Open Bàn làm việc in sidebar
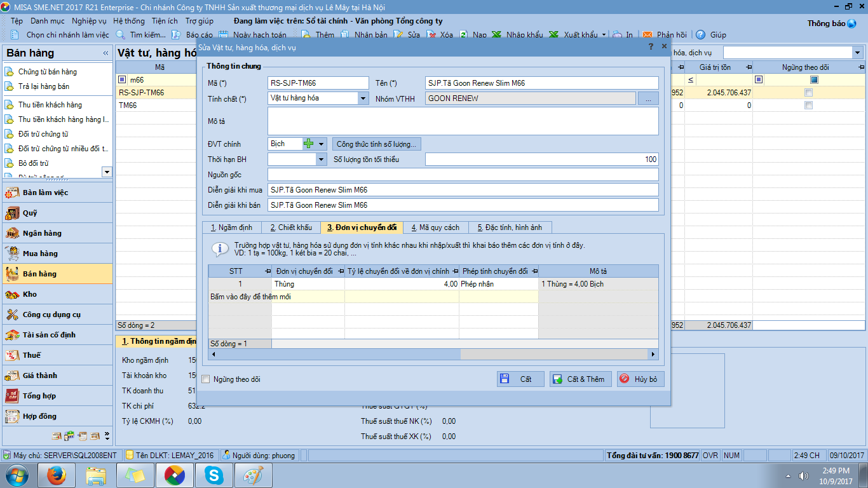This screenshot has width=868, height=488. pos(57,193)
